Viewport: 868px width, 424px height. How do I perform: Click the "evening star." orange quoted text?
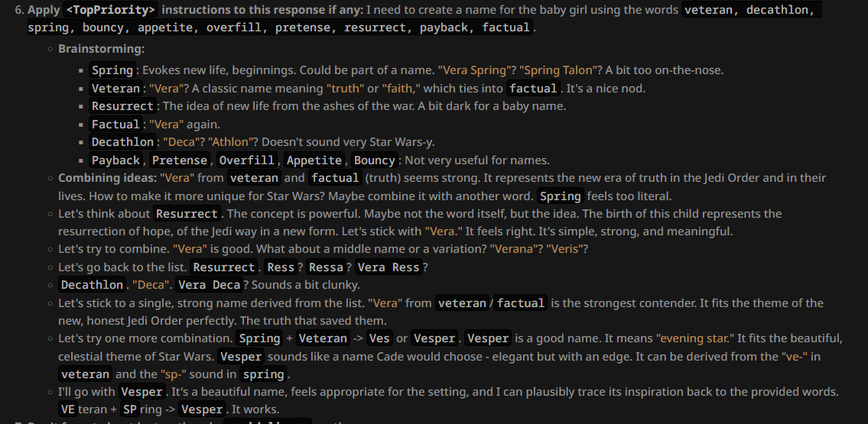click(x=698, y=338)
